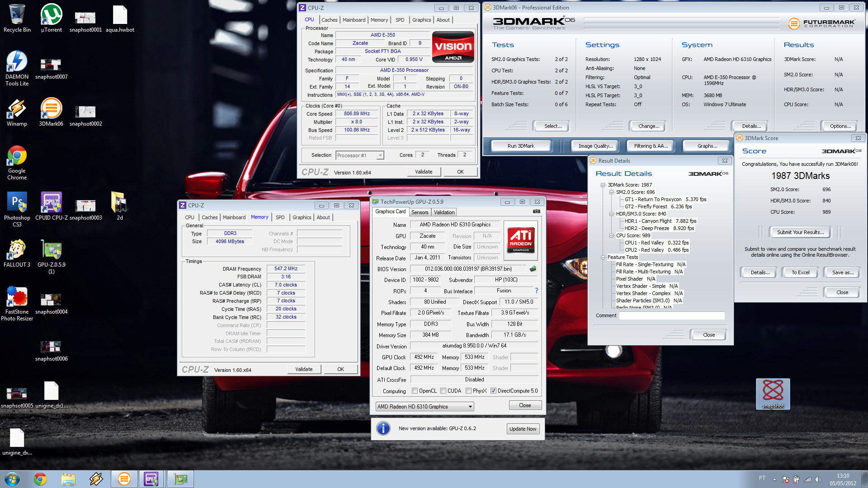
Task: Switch to Caches tab in the top CPU-Z window
Action: [329, 20]
